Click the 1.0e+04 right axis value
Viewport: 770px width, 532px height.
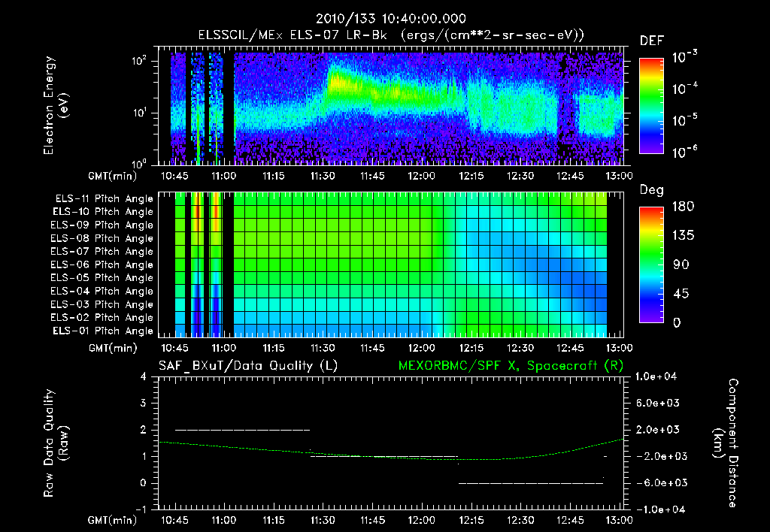pos(656,377)
